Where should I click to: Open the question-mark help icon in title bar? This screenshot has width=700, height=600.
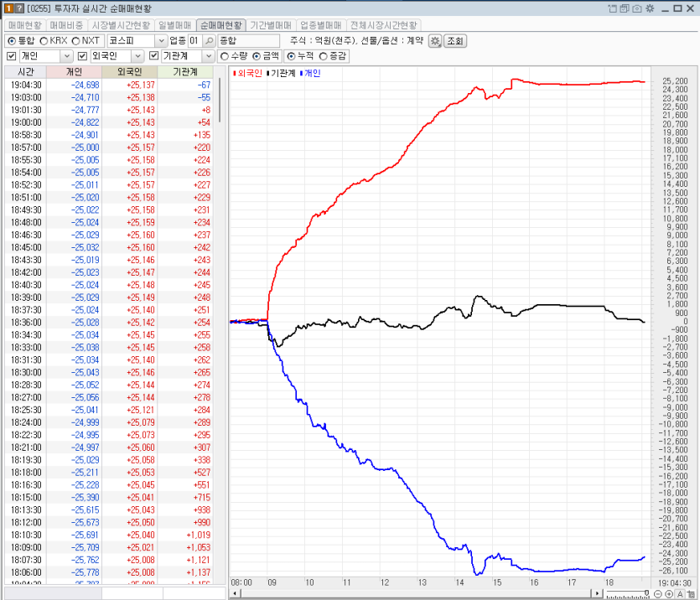click(x=19, y=8)
